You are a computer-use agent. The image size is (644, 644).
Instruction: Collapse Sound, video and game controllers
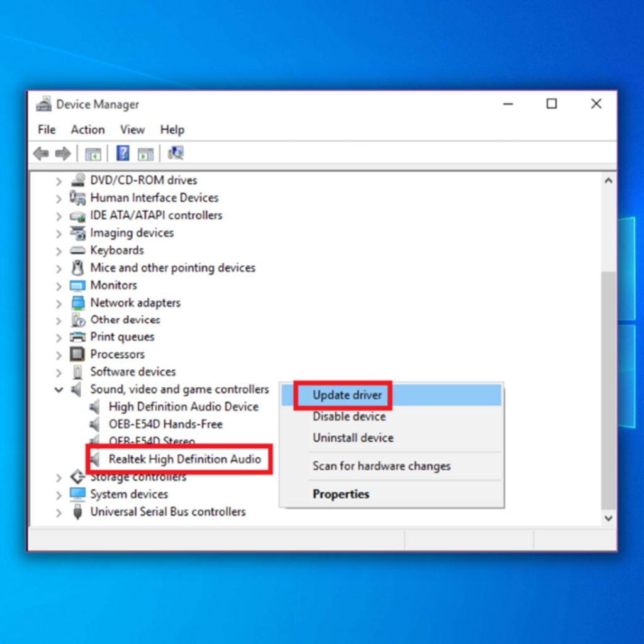click(59, 390)
